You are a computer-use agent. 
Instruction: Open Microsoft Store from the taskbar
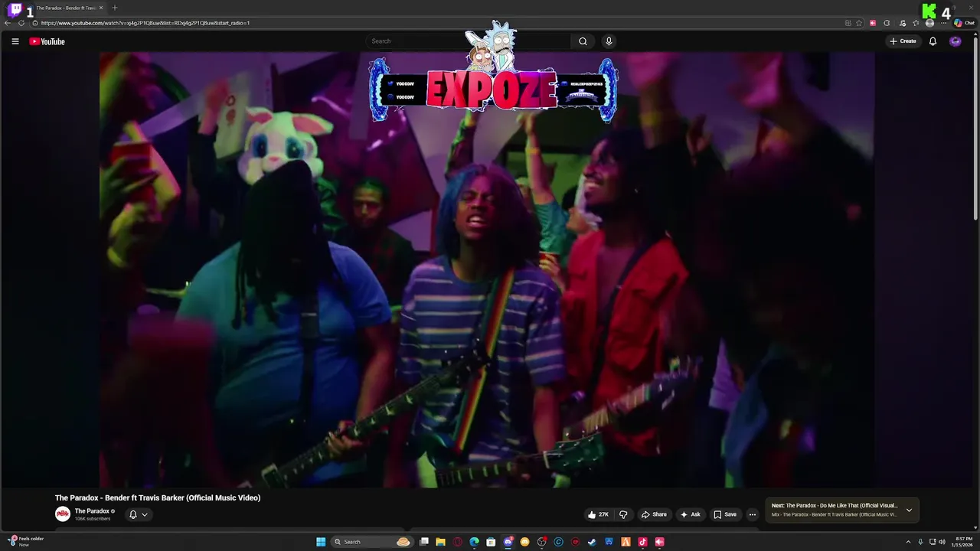coord(491,542)
